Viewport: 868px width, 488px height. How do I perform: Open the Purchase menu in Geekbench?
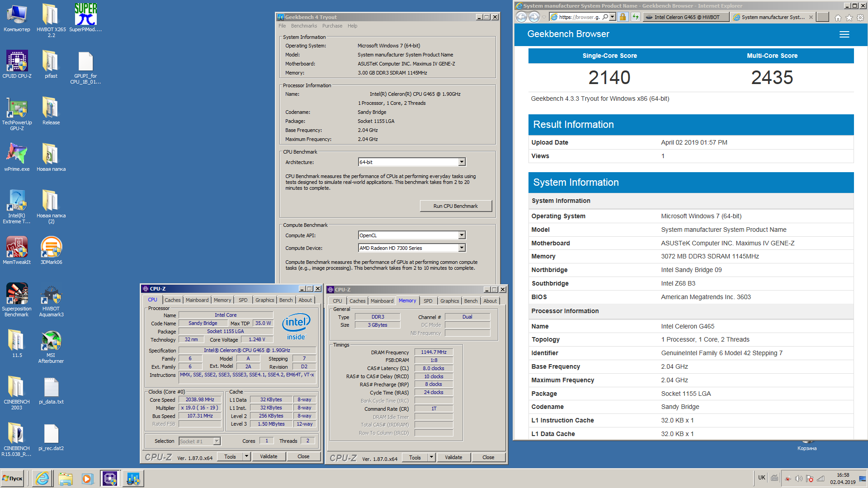point(332,26)
